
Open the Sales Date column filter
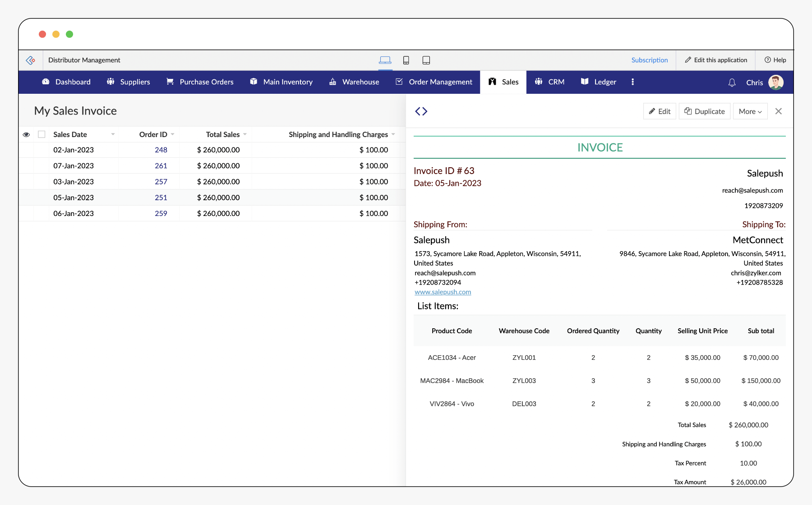click(x=113, y=134)
